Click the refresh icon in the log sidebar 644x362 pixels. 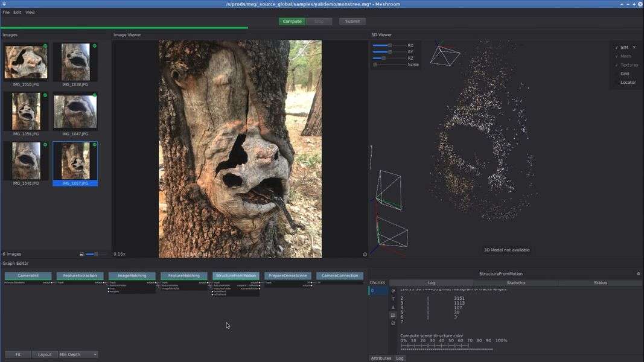click(x=394, y=291)
